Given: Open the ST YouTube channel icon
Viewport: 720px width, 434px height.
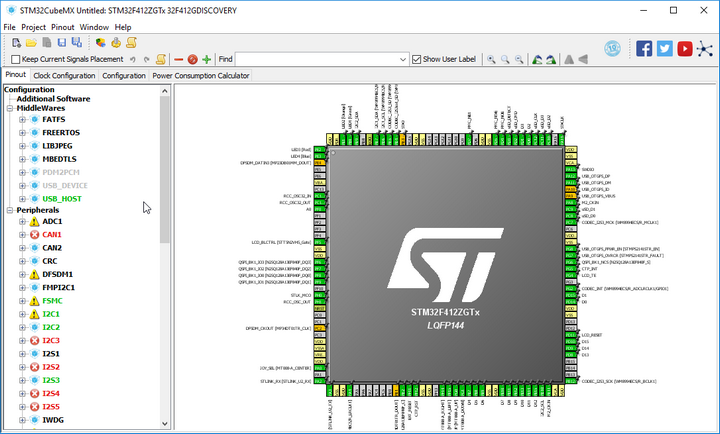Looking at the screenshot, I should [685, 48].
